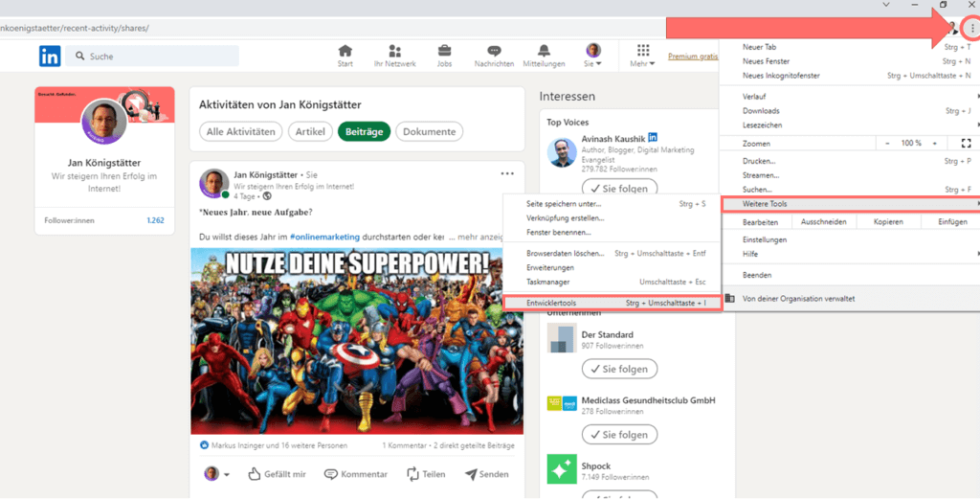
Task: Click the Kommentar button
Action: (x=356, y=474)
